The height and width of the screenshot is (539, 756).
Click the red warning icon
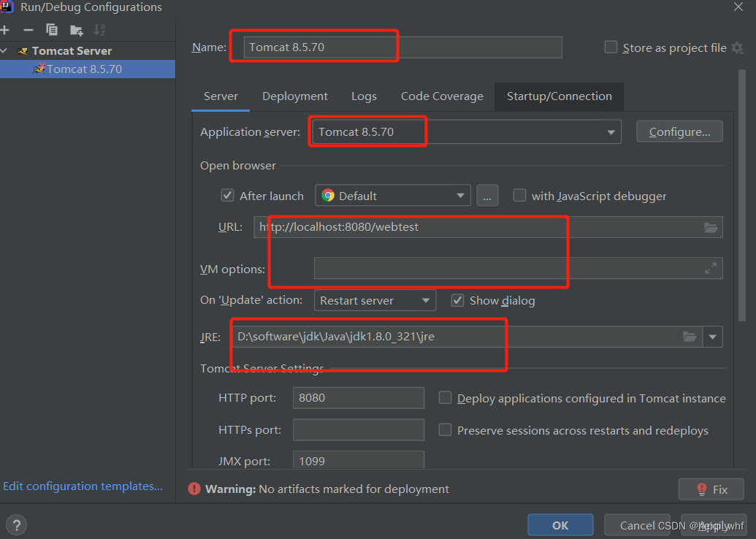point(194,489)
